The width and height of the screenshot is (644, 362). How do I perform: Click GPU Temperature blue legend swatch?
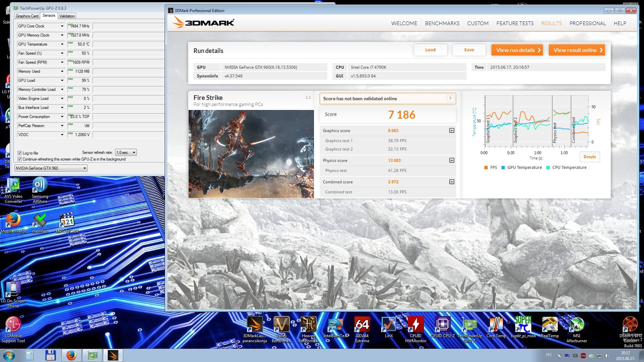click(503, 168)
